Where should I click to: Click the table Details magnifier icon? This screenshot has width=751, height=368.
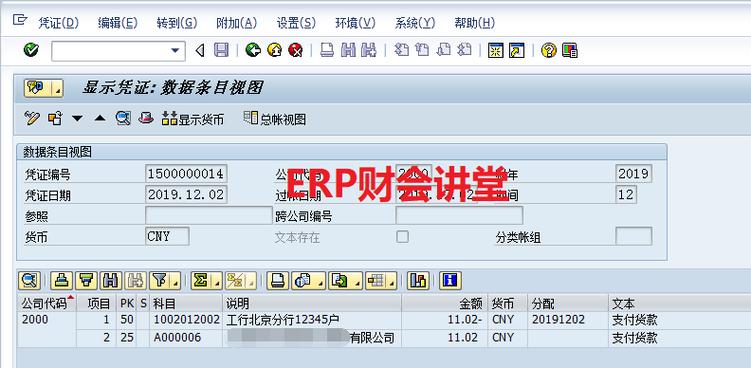pos(29,281)
